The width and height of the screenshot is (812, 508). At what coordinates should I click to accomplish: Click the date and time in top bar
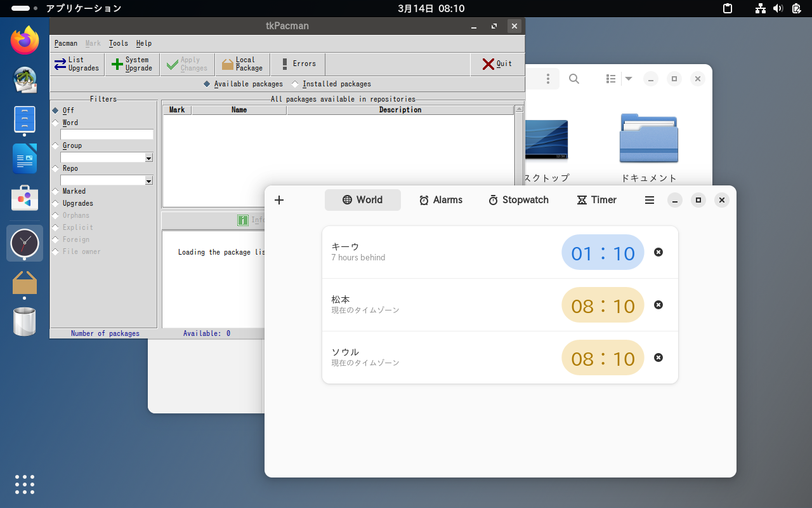click(431, 9)
